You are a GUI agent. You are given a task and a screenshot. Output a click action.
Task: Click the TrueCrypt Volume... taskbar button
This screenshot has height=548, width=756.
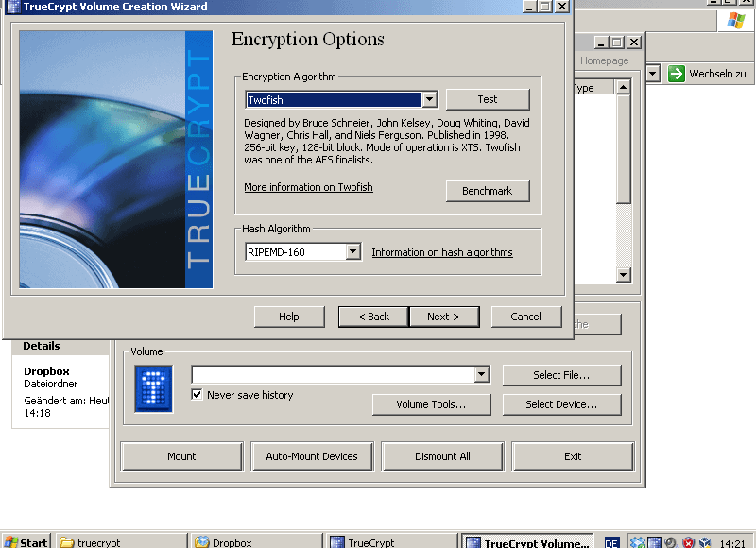click(x=527, y=542)
